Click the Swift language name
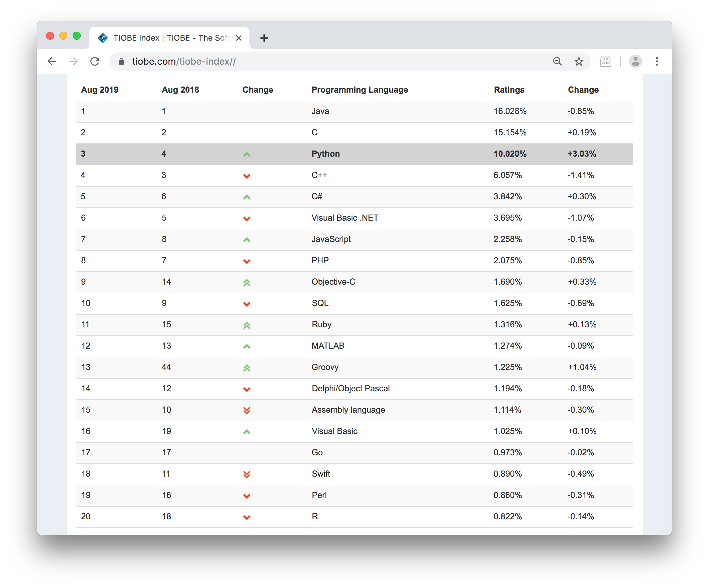Viewport: 709px width, 588px height. click(321, 474)
